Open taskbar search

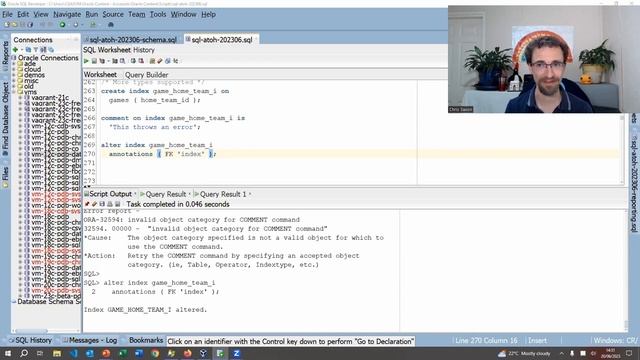[24, 353]
